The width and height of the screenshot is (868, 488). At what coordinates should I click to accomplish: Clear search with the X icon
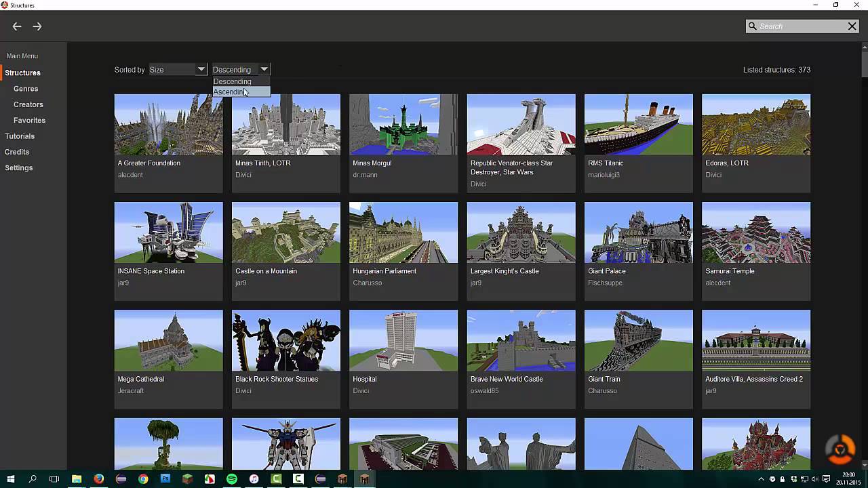(x=852, y=26)
